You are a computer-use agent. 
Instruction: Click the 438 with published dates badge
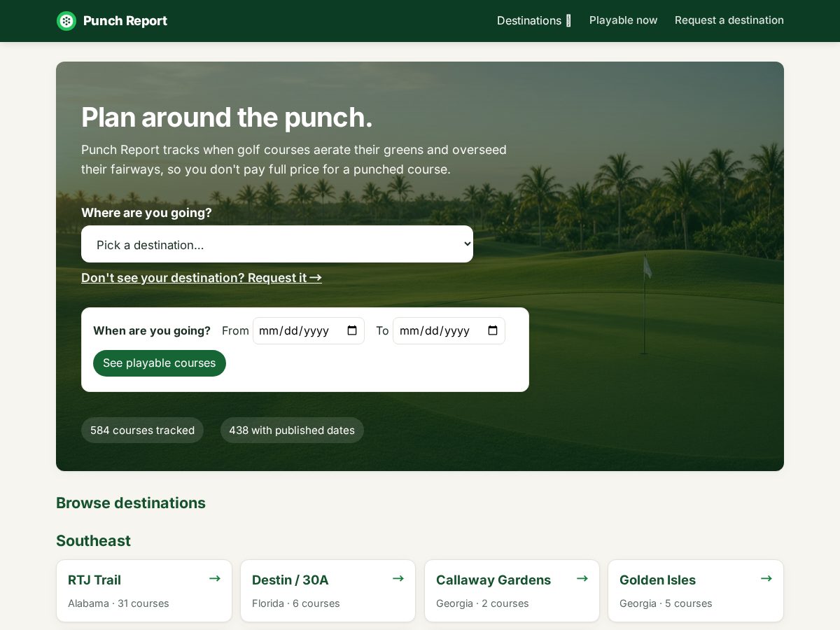292,430
